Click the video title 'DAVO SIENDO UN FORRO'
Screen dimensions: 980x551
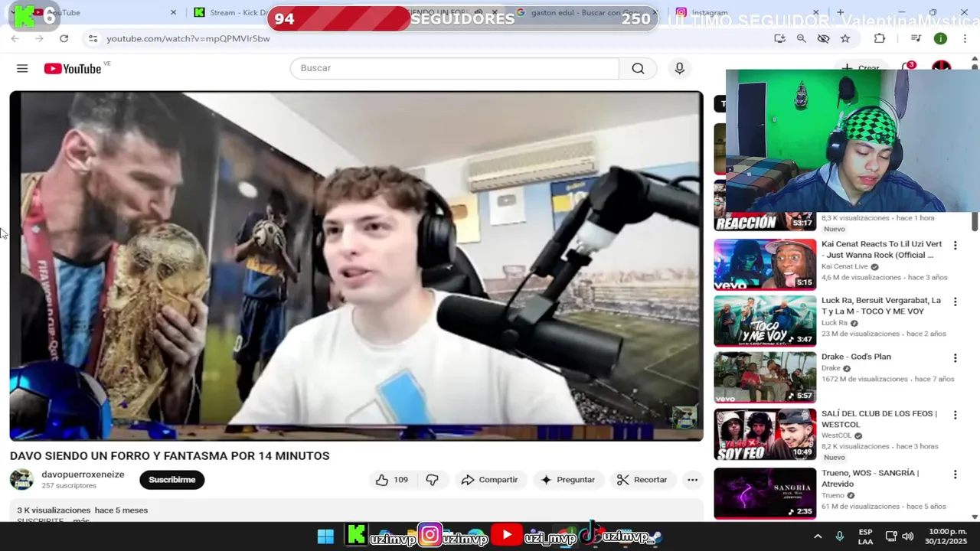169,455
